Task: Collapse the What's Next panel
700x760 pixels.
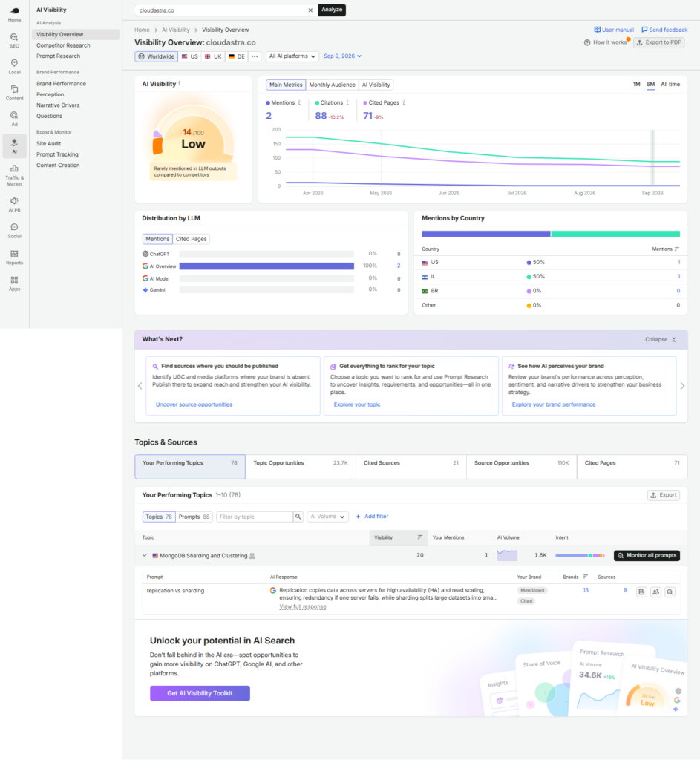Action: point(660,340)
